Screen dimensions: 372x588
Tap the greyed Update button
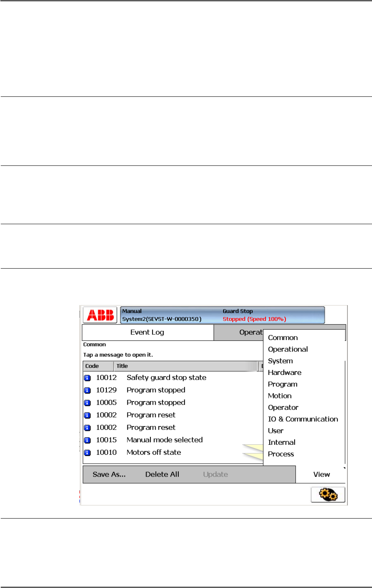click(x=216, y=475)
